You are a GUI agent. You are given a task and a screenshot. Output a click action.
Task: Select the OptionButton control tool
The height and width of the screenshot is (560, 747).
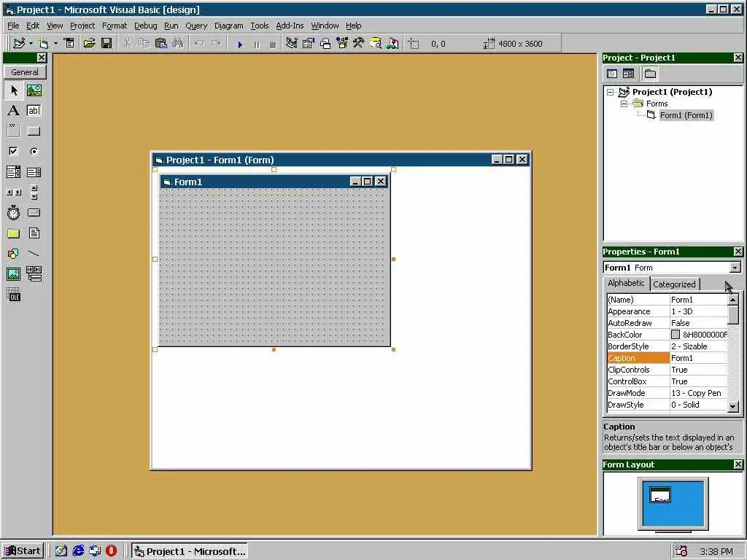pos(34,152)
